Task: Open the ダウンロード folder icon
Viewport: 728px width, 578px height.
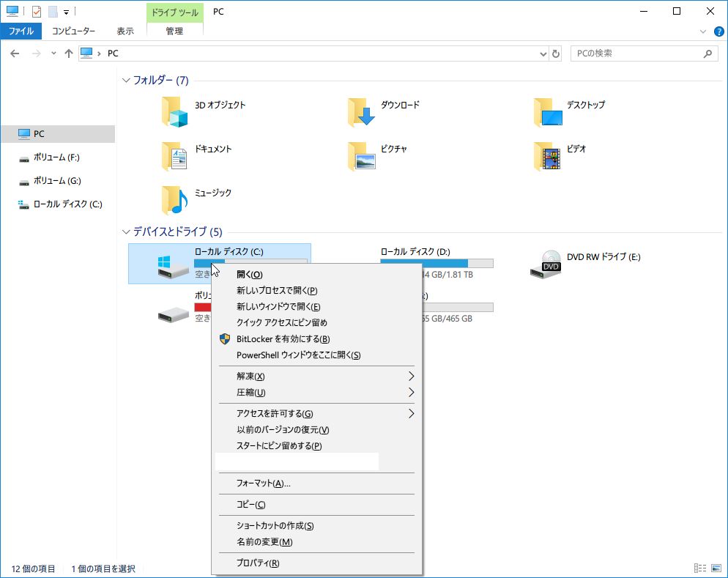Action: (361, 112)
